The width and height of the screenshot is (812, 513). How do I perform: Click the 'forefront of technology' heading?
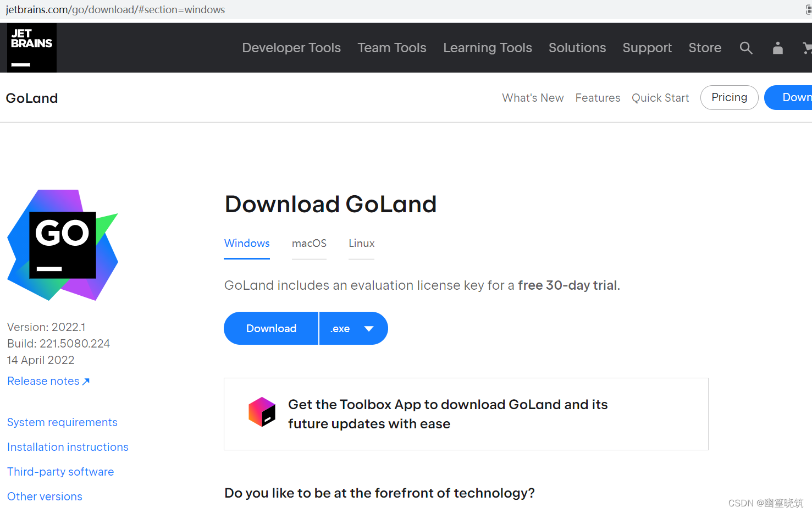(379, 493)
